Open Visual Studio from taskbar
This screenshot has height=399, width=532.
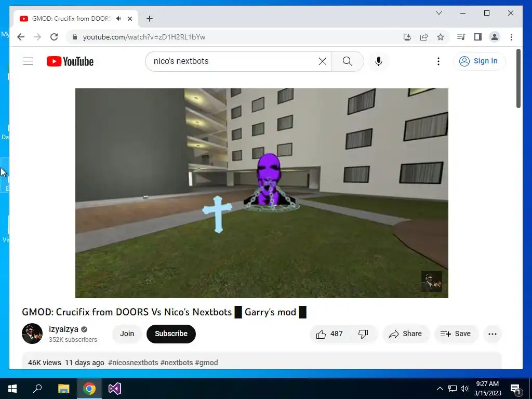tap(115, 389)
